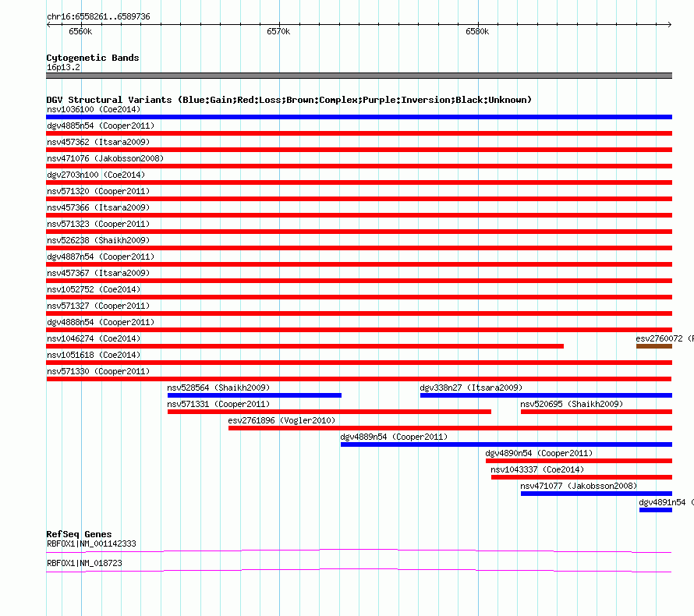Click the red nsv571331 loss bar
The image size is (694, 616).
pos(329,412)
